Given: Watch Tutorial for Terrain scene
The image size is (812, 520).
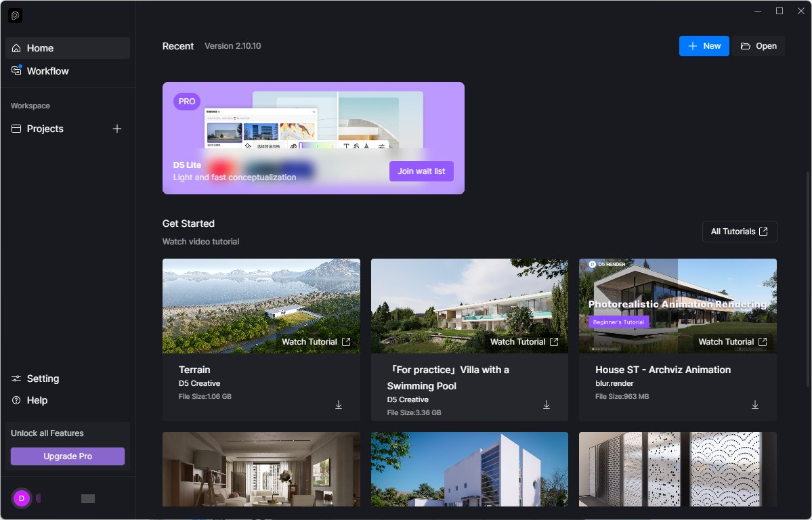Looking at the screenshot, I should tap(316, 342).
